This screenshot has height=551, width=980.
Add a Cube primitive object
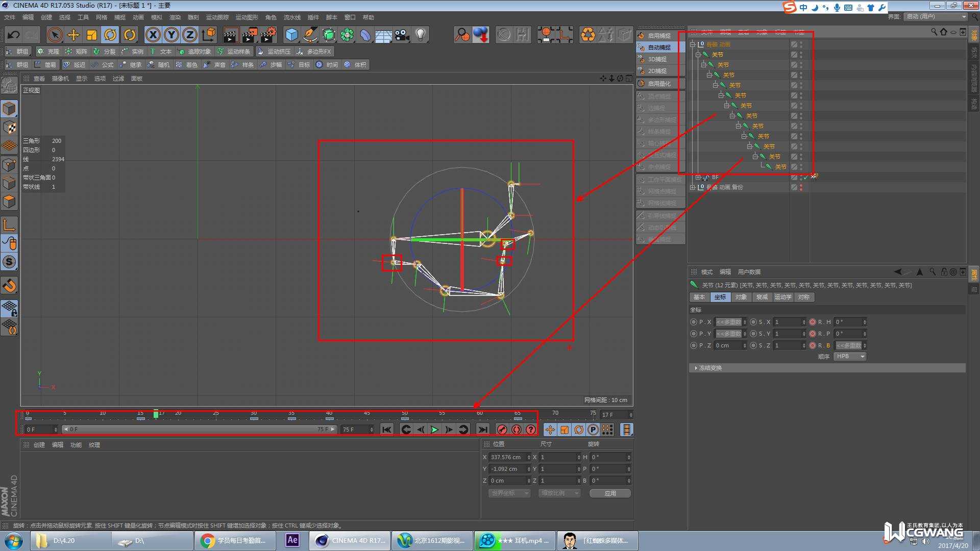[x=291, y=35]
